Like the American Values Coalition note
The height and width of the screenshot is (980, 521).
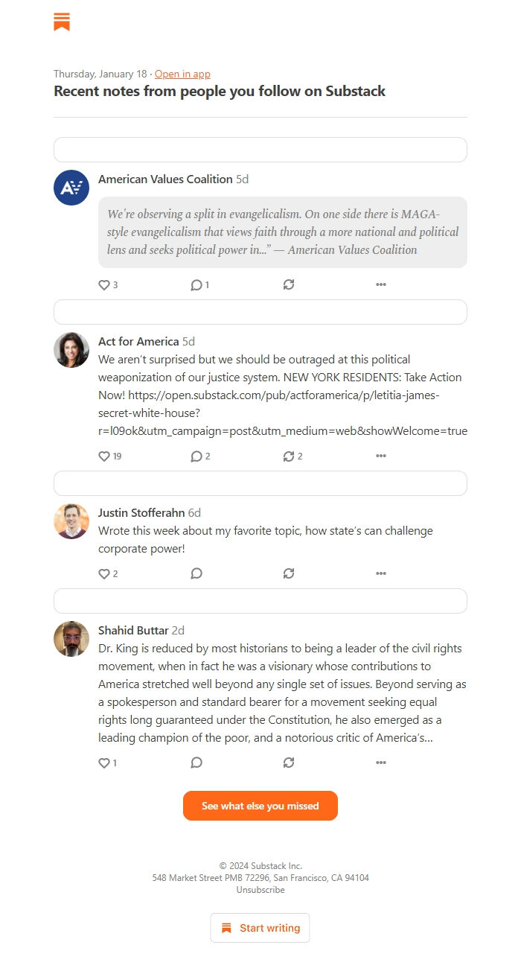[104, 284]
